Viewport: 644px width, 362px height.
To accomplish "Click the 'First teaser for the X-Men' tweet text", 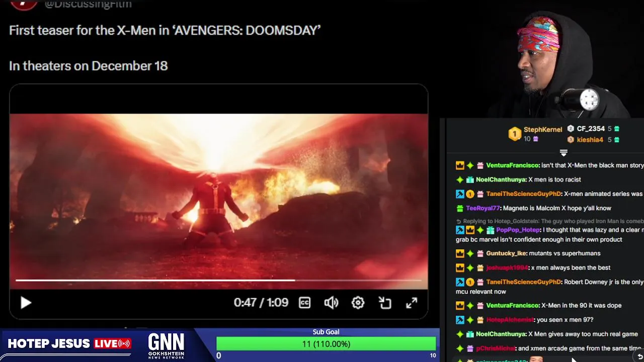I will click(x=165, y=30).
